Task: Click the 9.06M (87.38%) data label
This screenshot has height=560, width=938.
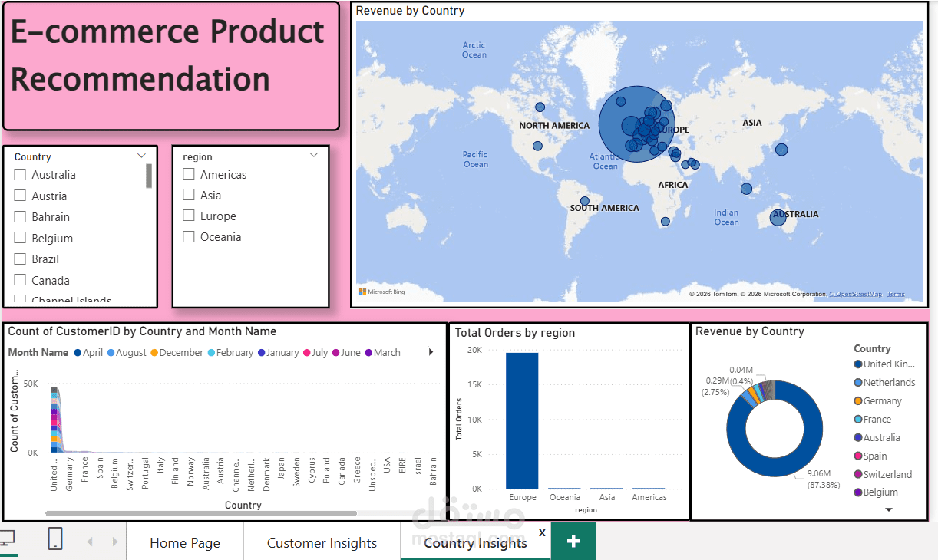Action: 824,479
